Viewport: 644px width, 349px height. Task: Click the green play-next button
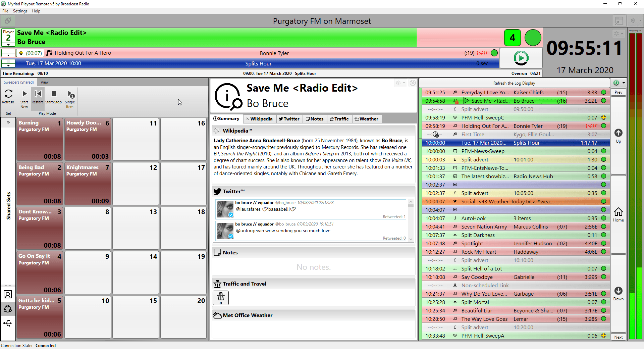click(521, 58)
